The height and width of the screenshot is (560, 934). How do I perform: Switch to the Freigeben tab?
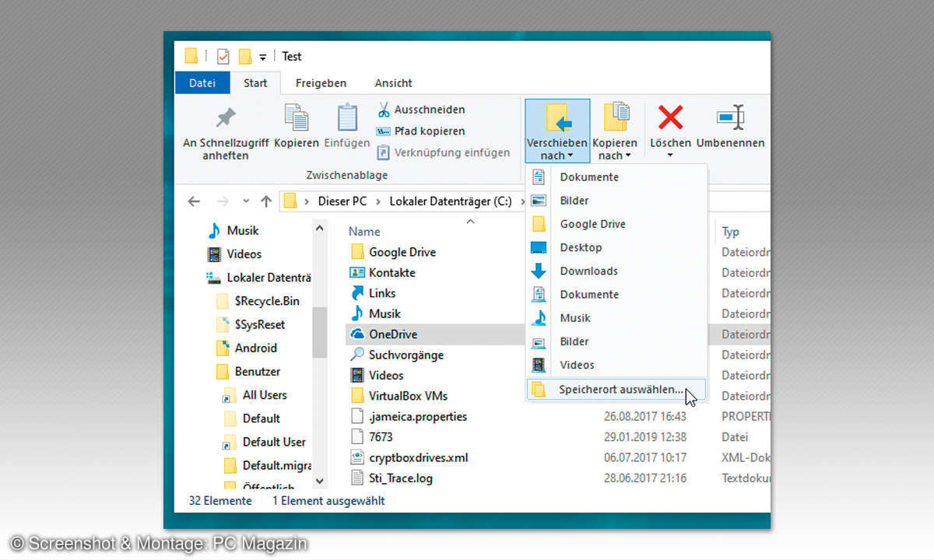[321, 82]
